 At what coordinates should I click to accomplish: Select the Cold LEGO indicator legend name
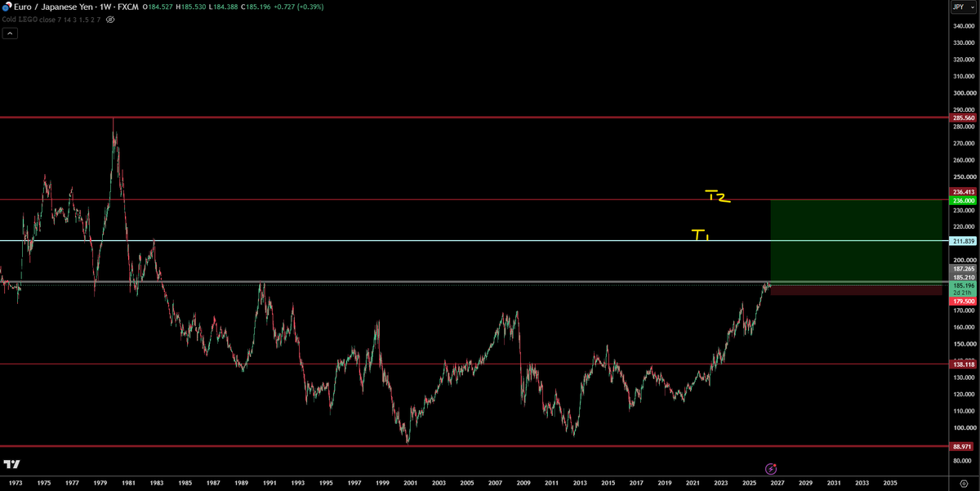click(20, 19)
